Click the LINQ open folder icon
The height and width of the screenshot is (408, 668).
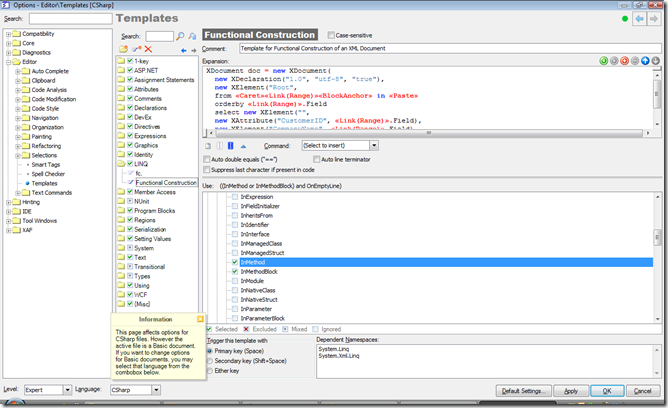click(x=121, y=164)
